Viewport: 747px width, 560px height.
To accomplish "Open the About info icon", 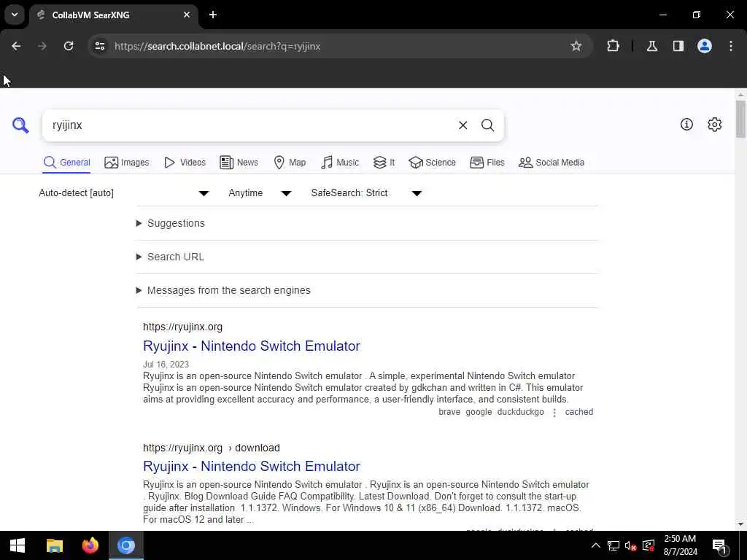I will [x=686, y=124].
